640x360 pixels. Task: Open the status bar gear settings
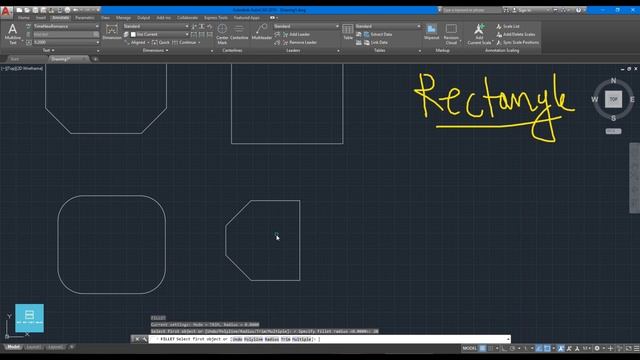point(597,348)
